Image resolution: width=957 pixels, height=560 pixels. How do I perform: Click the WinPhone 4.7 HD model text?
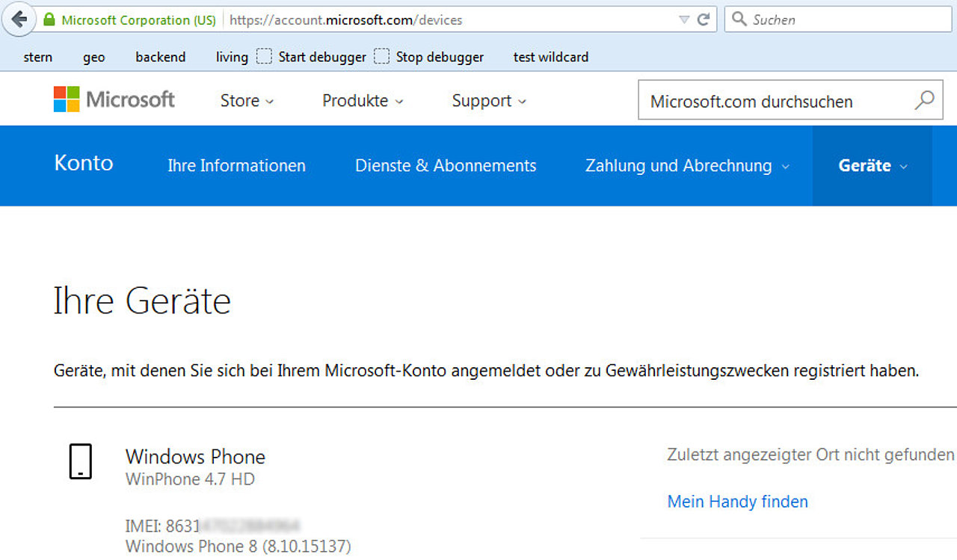(x=190, y=479)
